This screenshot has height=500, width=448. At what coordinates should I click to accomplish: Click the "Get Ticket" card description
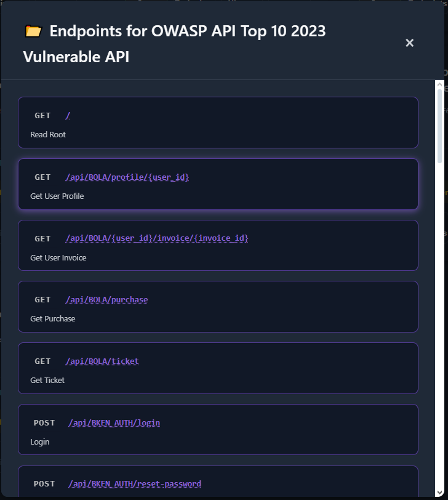(47, 381)
